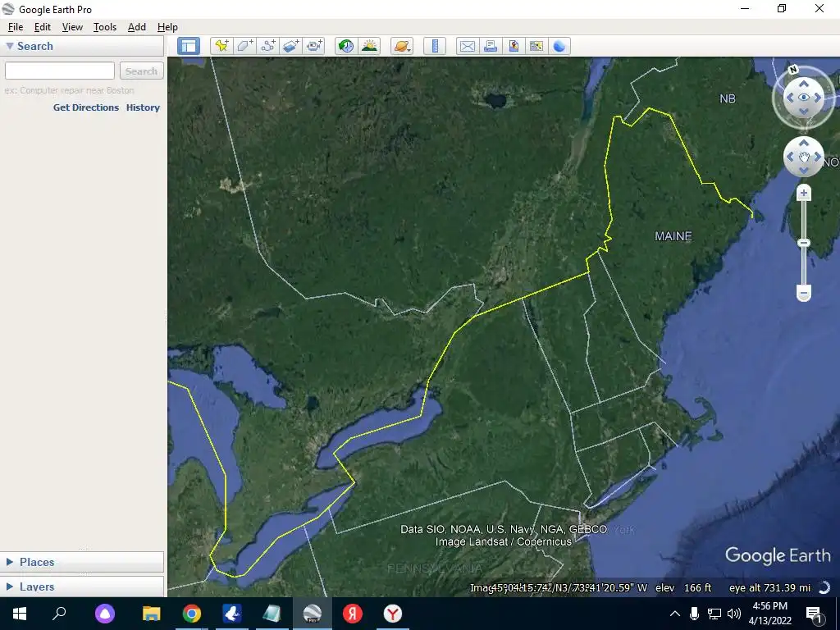Click the eye alt 731.39 mi readout
This screenshot has height=630, width=840.
point(769,587)
